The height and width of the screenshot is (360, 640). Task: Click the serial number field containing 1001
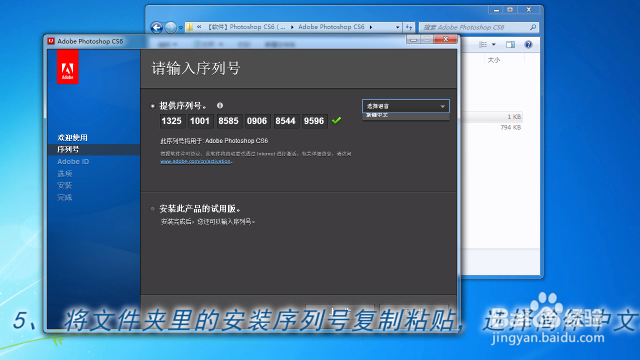pyautogui.click(x=200, y=121)
